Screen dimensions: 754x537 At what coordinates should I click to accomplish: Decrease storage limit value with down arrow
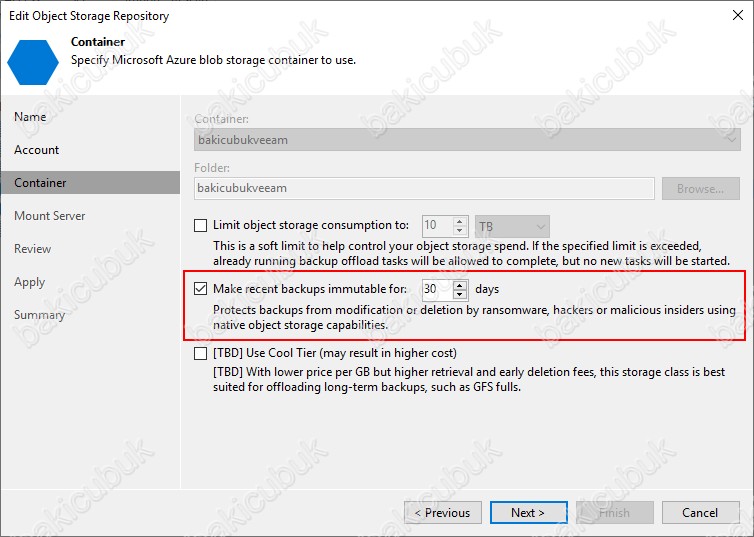pos(460,231)
